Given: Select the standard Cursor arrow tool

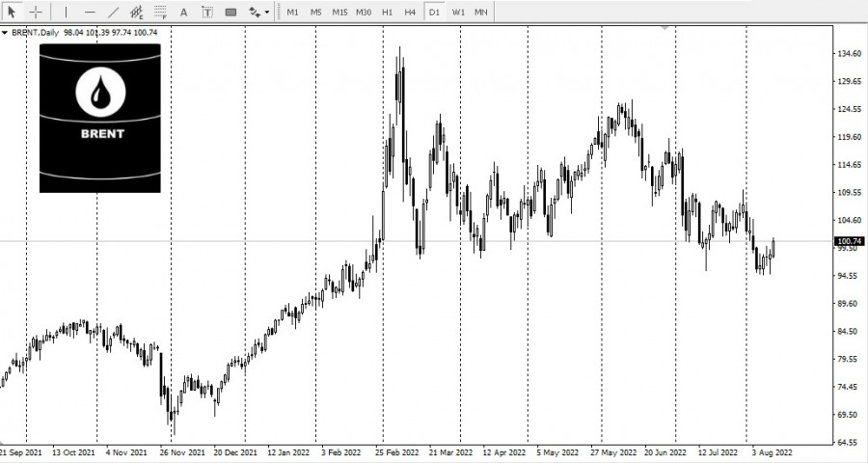Looking at the screenshot, I should (12, 12).
